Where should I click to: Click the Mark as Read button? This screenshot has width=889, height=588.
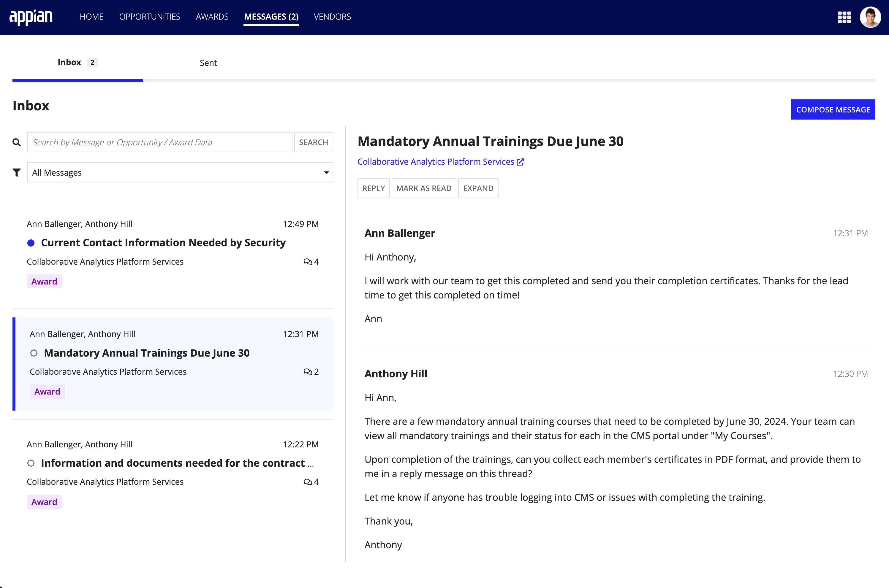tap(423, 188)
